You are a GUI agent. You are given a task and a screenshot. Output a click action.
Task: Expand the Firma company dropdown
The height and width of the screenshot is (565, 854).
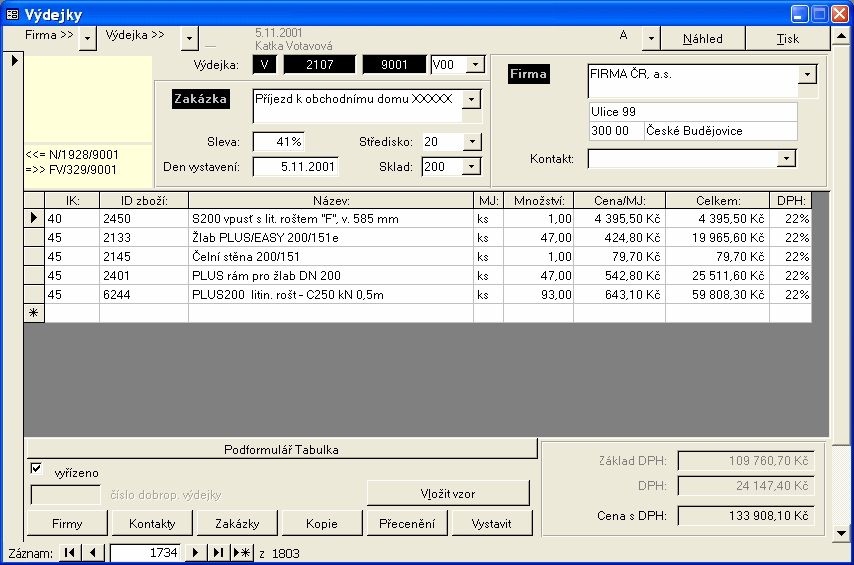(807, 75)
